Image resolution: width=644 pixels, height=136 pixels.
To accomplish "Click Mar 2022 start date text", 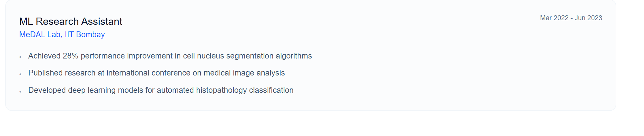I will coord(554,18).
